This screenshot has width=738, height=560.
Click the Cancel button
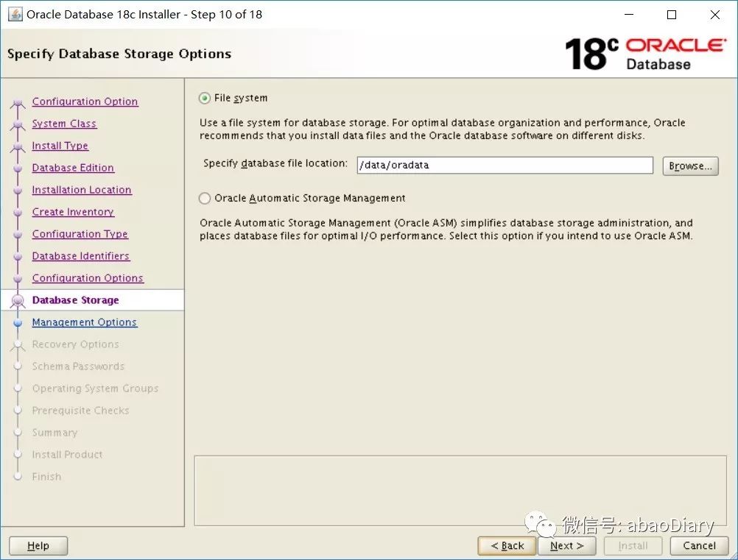click(699, 546)
